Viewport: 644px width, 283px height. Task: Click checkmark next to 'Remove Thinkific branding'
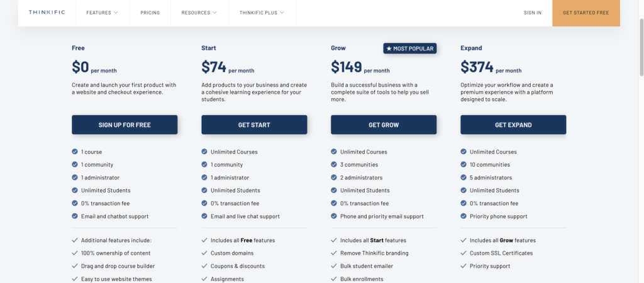334,253
